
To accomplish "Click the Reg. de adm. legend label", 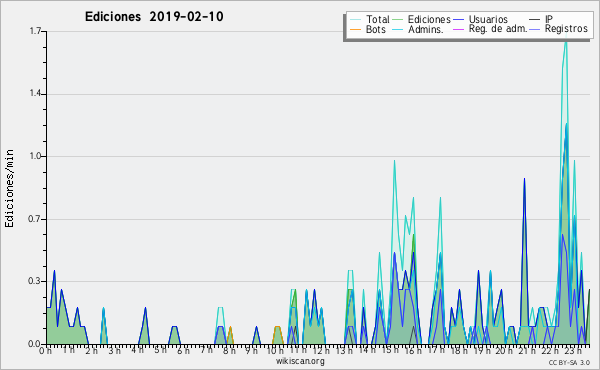I will (498, 29).
